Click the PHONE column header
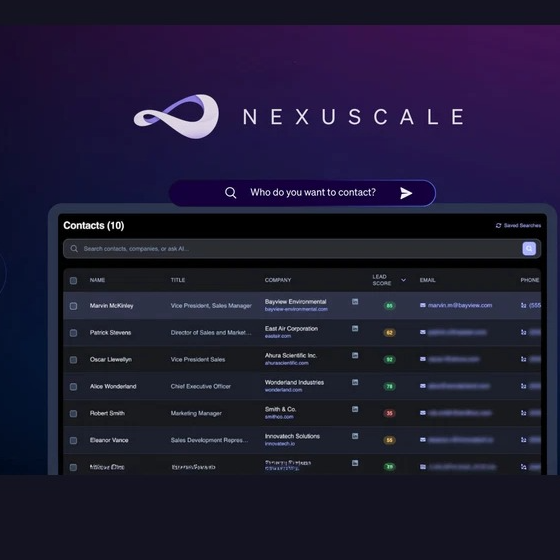Screen dimensions: 560x560 click(x=530, y=280)
